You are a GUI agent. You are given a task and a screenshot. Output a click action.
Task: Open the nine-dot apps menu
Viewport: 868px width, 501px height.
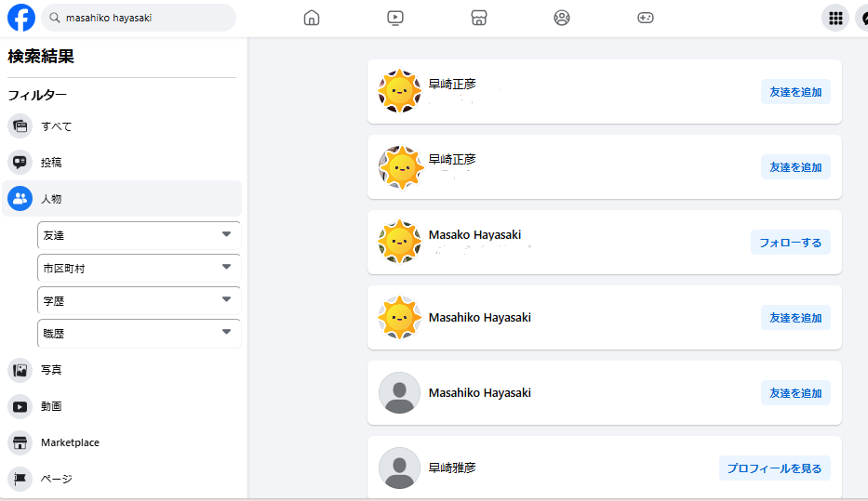point(835,18)
